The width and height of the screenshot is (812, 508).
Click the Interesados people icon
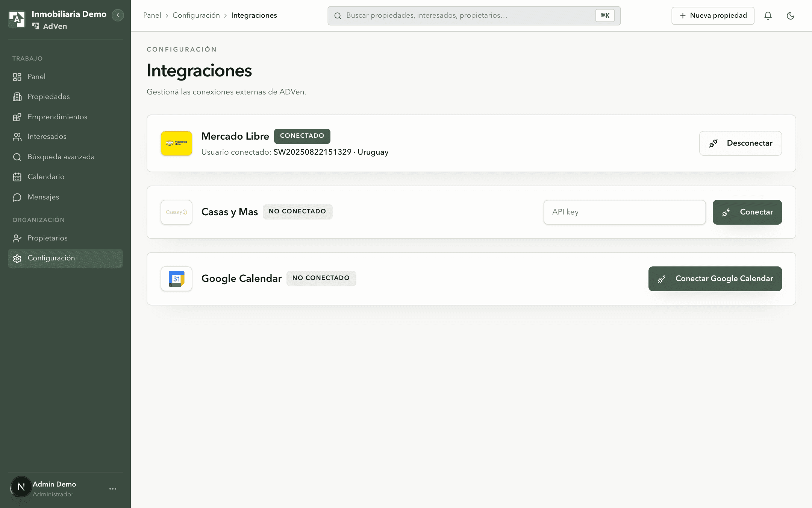[x=17, y=137]
